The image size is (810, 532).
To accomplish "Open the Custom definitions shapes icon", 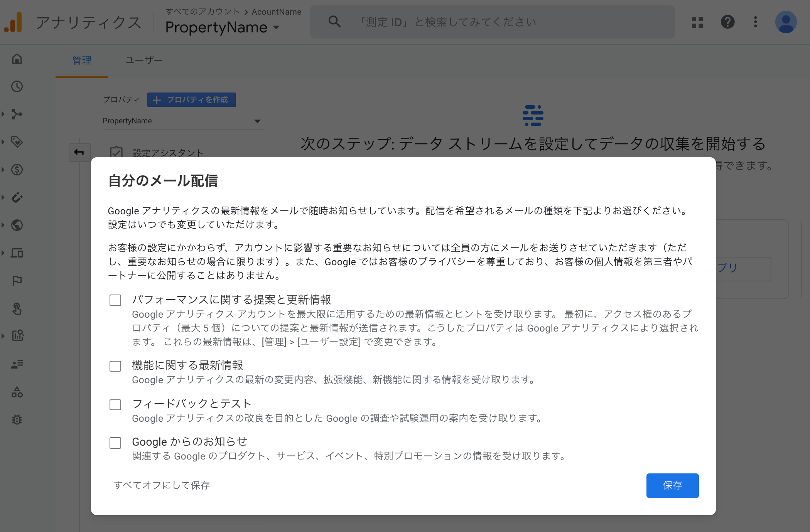I will tap(17, 392).
